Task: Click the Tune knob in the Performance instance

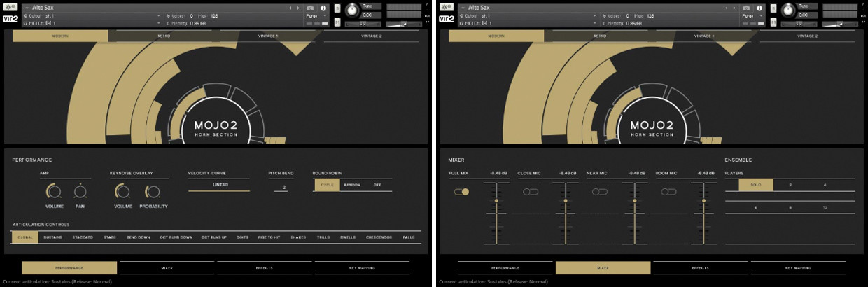Action: (351, 10)
